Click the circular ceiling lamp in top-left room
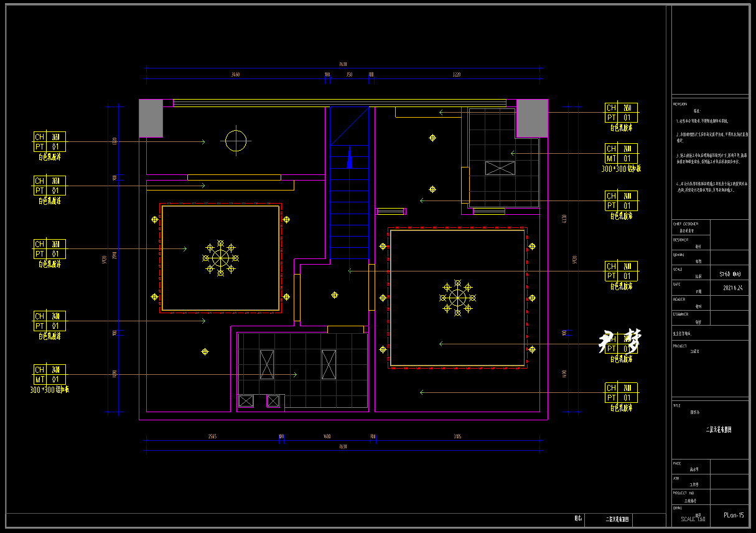 (236, 141)
